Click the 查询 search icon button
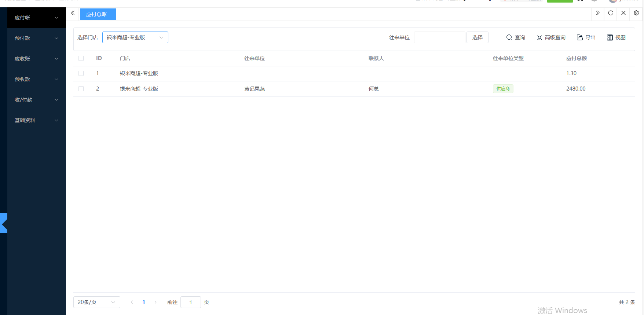This screenshot has height=315, width=644. pos(515,37)
